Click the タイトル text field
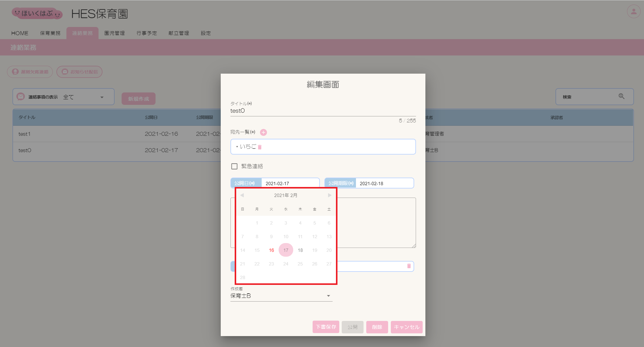Screen dimensions: 644x347 323,111
